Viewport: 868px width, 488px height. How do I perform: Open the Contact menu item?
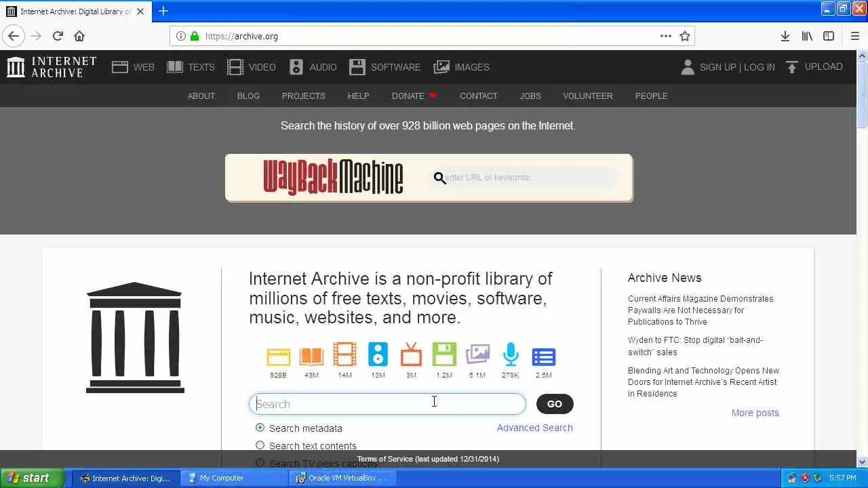coord(479,96)
